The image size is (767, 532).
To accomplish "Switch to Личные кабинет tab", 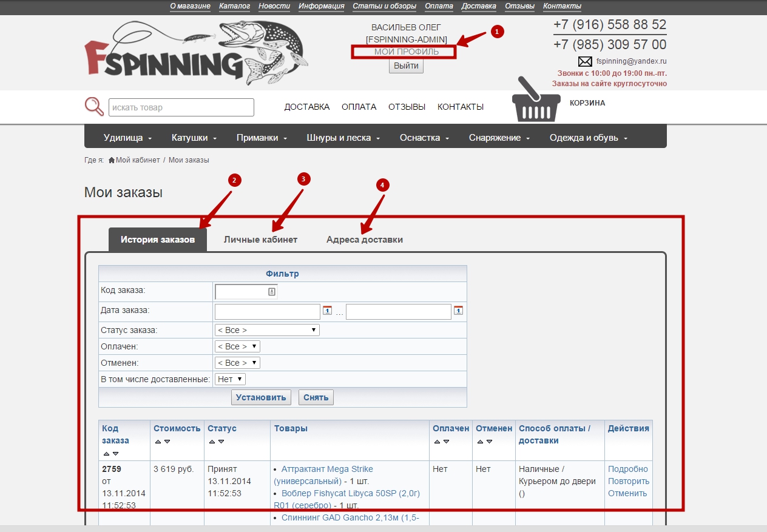I will click(260, 240).
